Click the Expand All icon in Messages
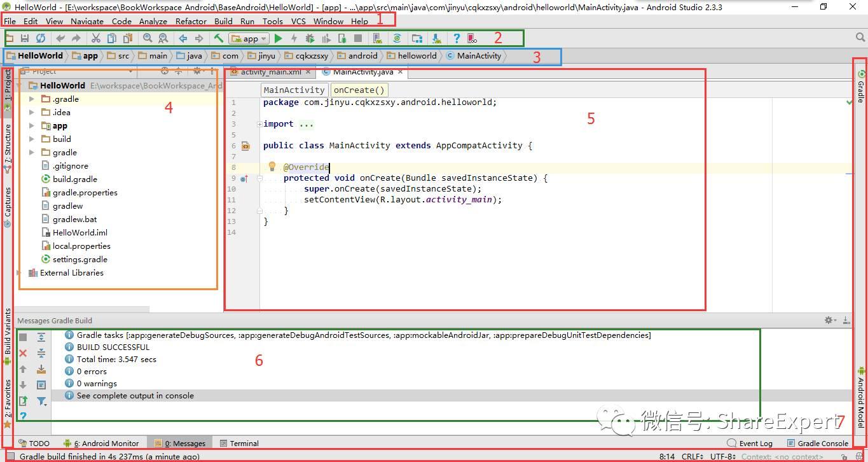This screenshot has width=868, height=462. (x=41, y=337)
